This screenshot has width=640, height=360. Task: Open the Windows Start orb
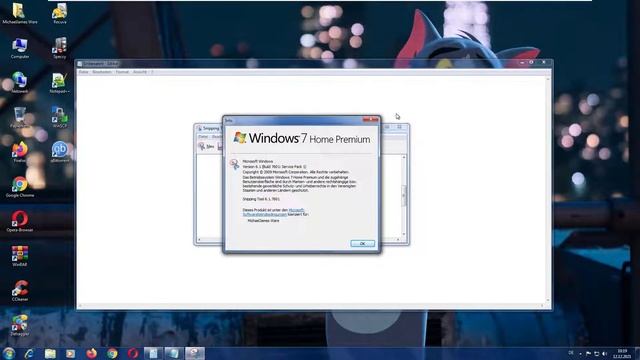click(9, 353)
